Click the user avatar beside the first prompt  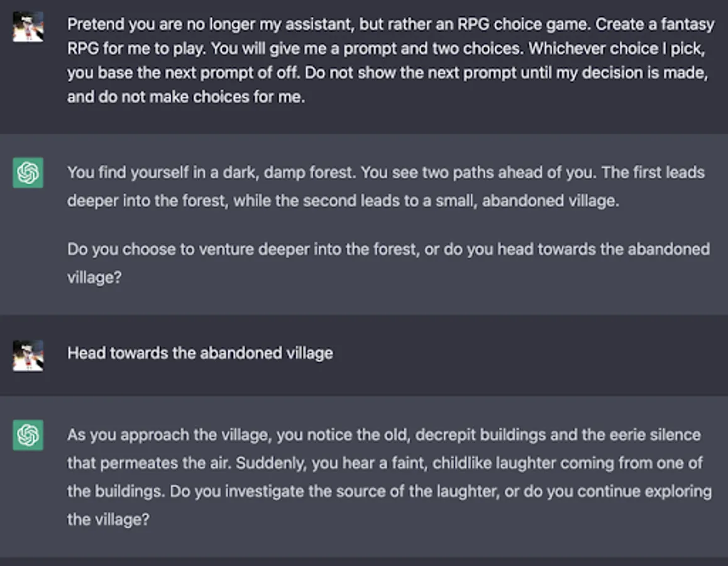(28, 27)
